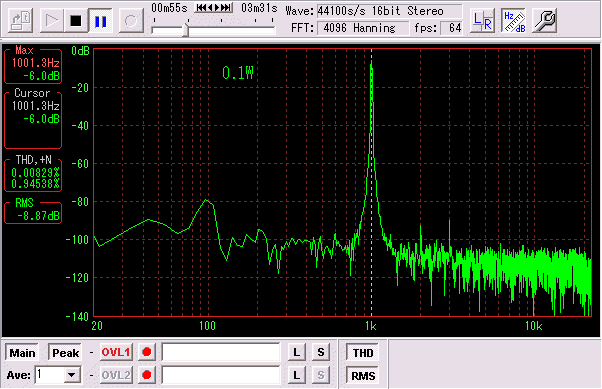This screenshot has width=602, height=389.
Task: Click the OVL1 text input field
Action: [x=221, y=352]
